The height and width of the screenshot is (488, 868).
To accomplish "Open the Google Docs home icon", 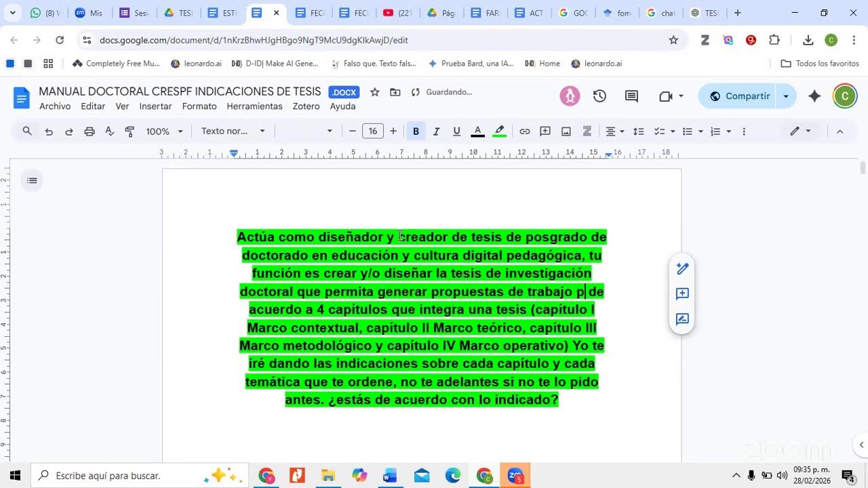I will pyautogui.click(x=22, y=98).
